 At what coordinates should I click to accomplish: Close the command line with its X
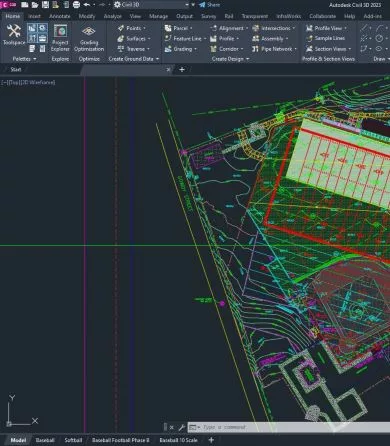pyautogui.click(x=172, y=427)
